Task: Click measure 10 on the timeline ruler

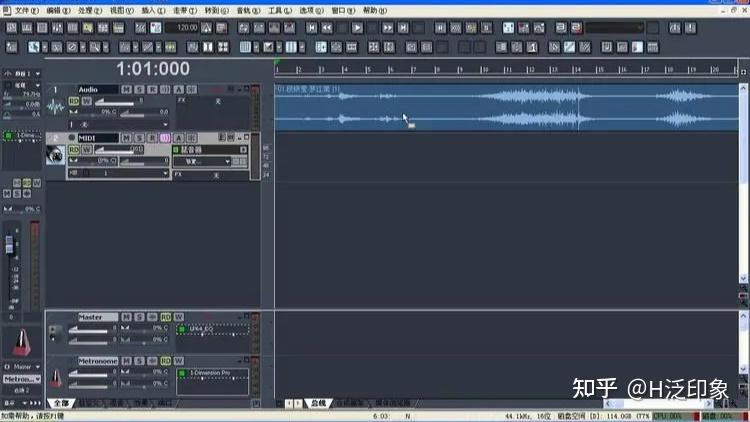Action: coord(485,70)
